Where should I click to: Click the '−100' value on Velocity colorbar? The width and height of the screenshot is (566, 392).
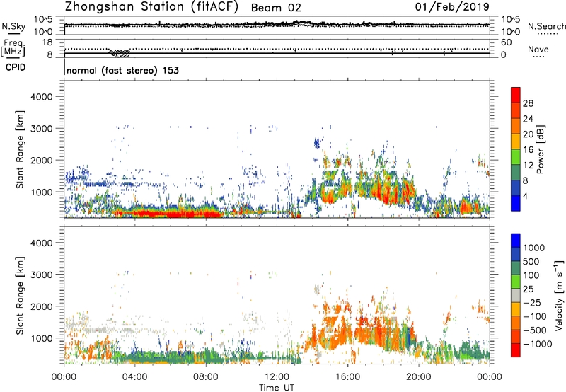(535, 316)
